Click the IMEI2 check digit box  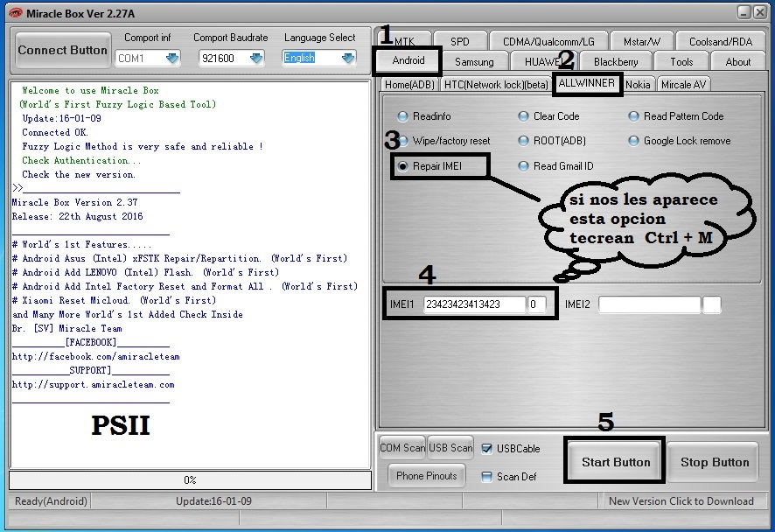tap(711, 304)
